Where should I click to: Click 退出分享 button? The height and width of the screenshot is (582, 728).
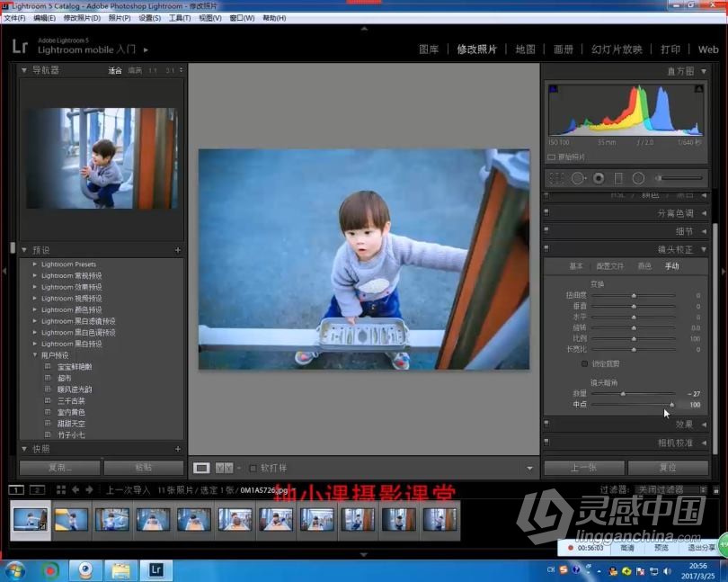click(x=701, y=548)
